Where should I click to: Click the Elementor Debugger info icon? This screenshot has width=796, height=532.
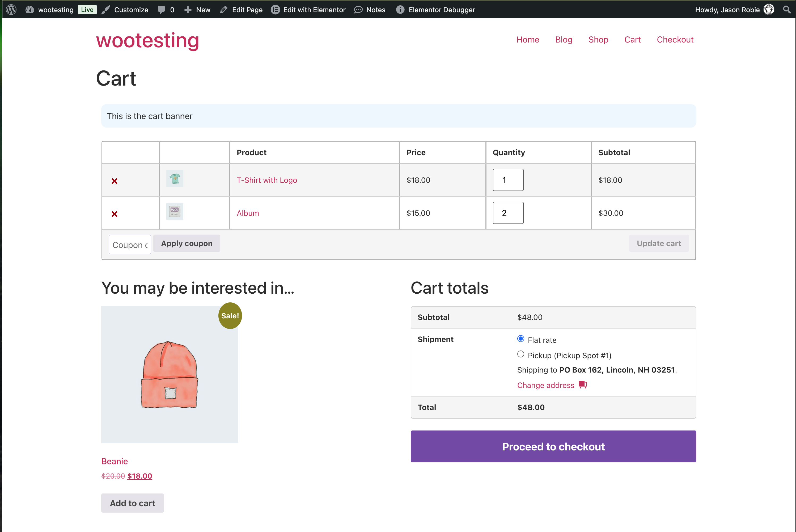(400, 10)
